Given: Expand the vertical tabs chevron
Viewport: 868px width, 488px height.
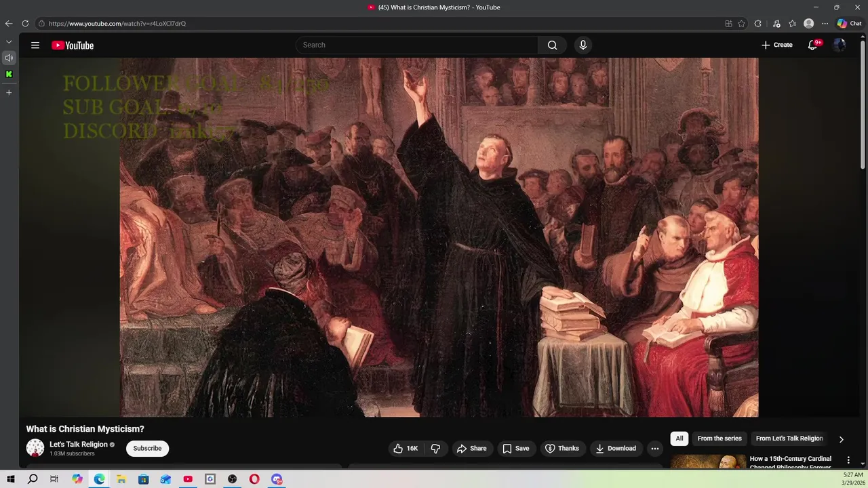Looking at the screenshot, I should pos(9,42).
